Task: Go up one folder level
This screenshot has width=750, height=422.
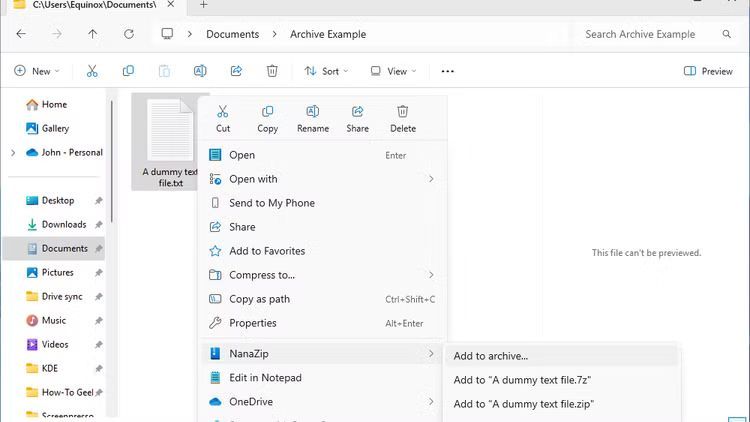Action: point(93,34)
